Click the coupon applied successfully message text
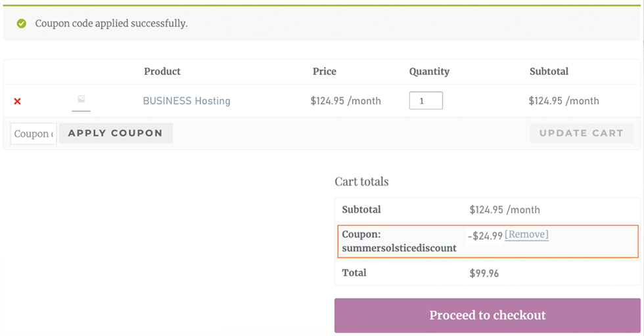The image size is (644, 336). tap(111, 24)
